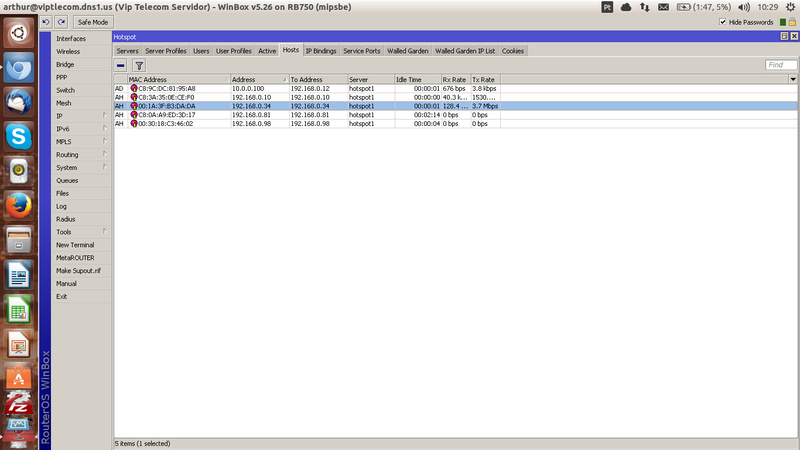Click the keyboard layout indicator in top panel
The width and height of the screenshot is (800, 450).
click(607, 7)
